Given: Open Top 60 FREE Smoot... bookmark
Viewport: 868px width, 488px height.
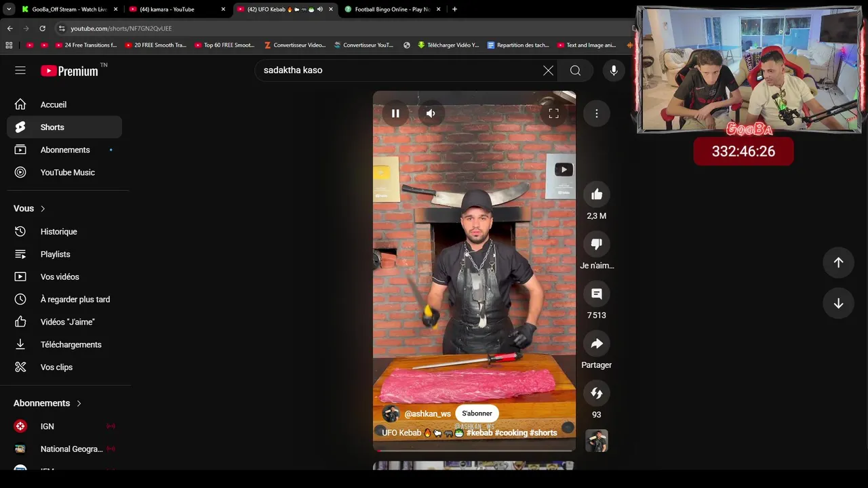Looking at the screenshot, I should click(224, 45).
